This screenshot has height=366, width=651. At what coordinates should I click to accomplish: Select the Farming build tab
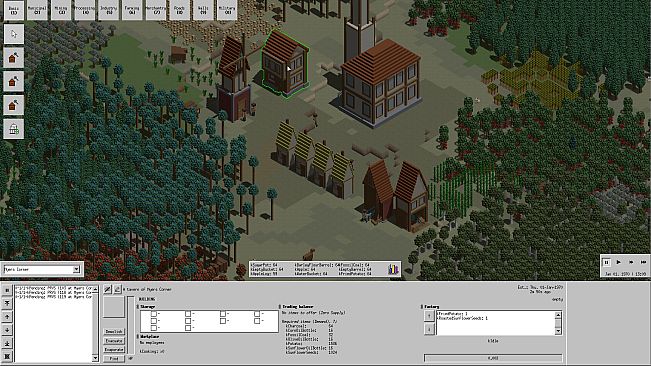tap(132, 10)
